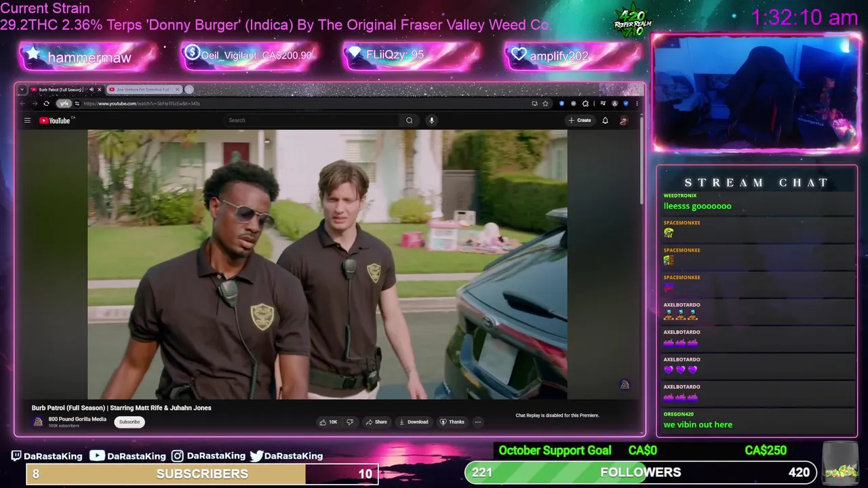Viewport: 868px width, 488px height.
Task: Click Oeil_Vigilant CA$200.90 donation badge
Action: pyautogui.click(x=249, y=56)
